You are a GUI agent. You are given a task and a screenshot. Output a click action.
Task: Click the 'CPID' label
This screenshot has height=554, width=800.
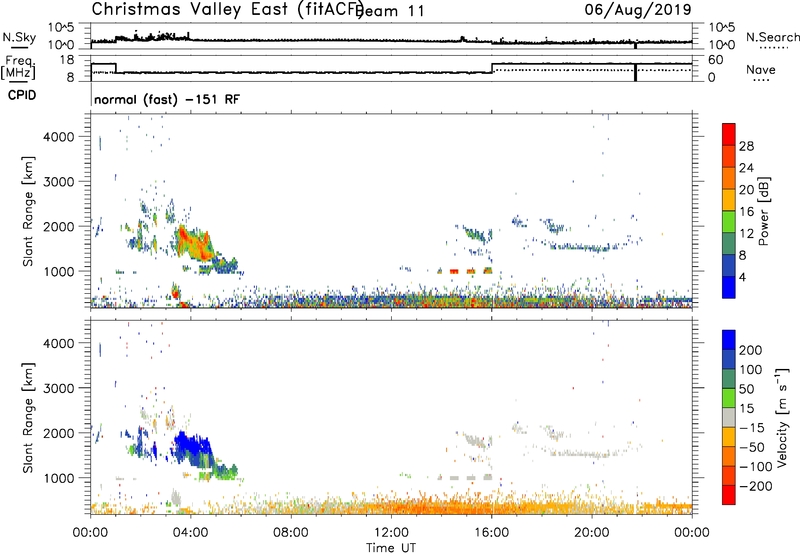pos(22,95)
